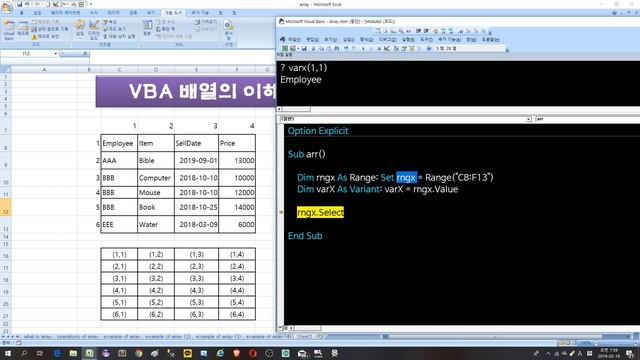Click the Reset stop icon in VBE toolbar
Screen dimensions: 640x360
tap(378, 48)
